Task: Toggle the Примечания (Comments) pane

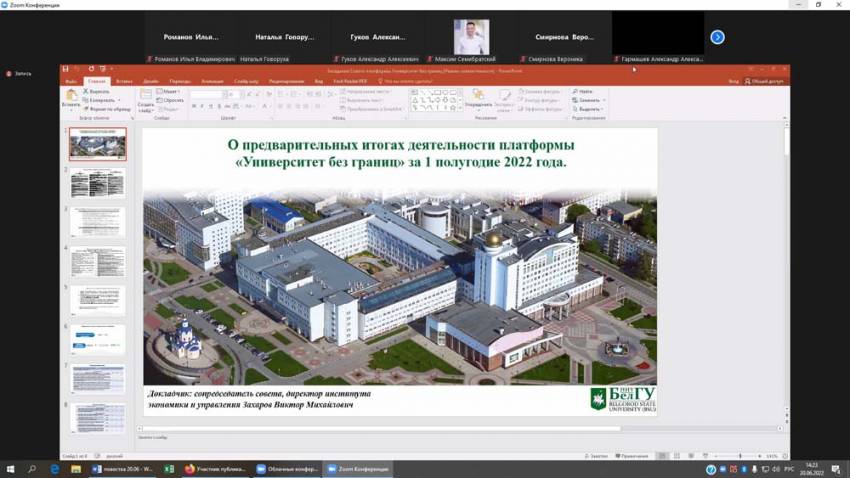Action: click(632, 456)
